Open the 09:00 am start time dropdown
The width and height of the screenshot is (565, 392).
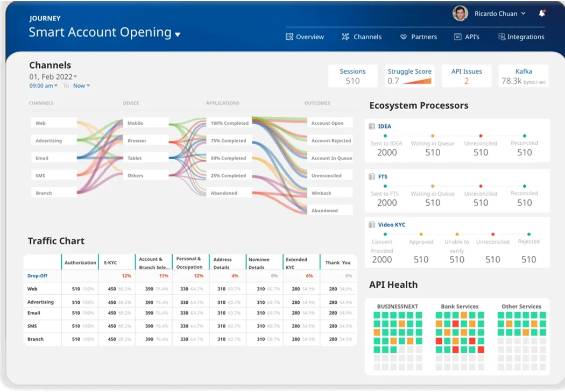(56, 86)
